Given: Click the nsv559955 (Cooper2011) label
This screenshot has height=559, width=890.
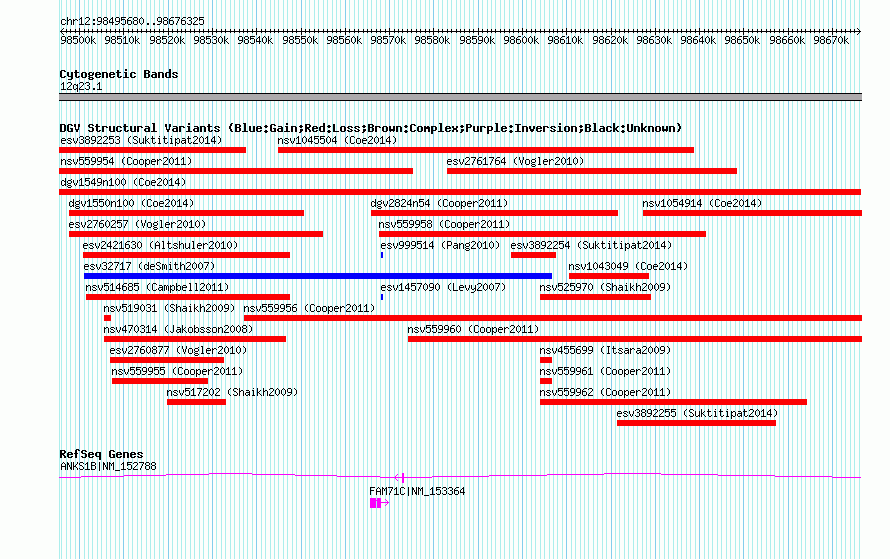Looking at the screenshot, I should coord(177,371).
